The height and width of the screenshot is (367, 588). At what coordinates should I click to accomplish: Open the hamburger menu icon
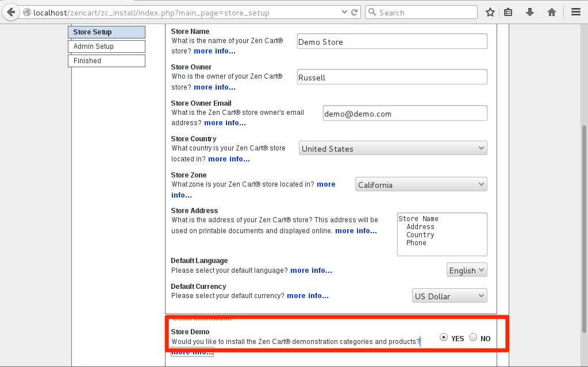[x=576, y=13]
